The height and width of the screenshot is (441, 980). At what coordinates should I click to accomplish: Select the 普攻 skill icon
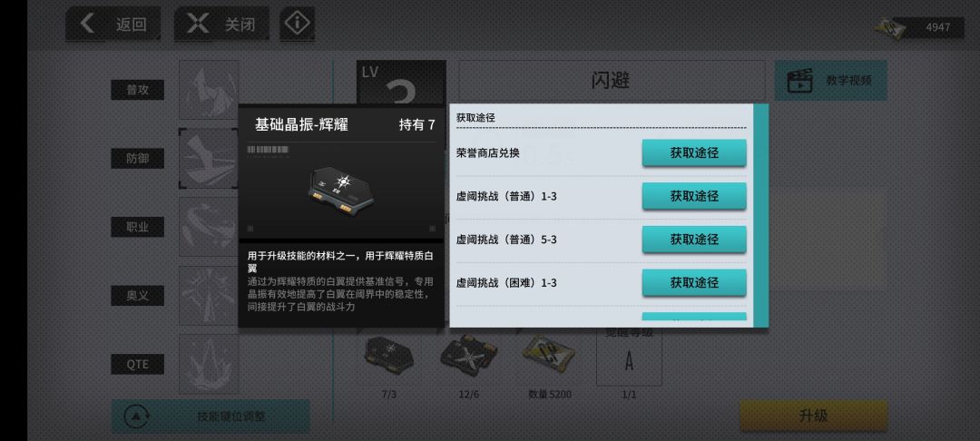click(x=209, y=89)
